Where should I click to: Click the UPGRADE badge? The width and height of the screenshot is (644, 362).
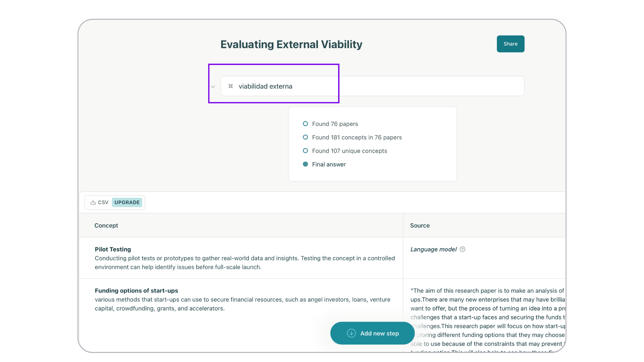(127, 202)
